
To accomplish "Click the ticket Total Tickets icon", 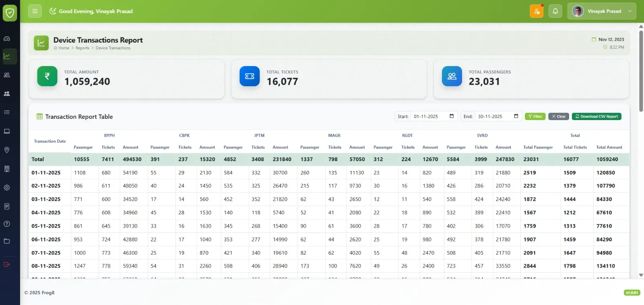I will (250, 76).
